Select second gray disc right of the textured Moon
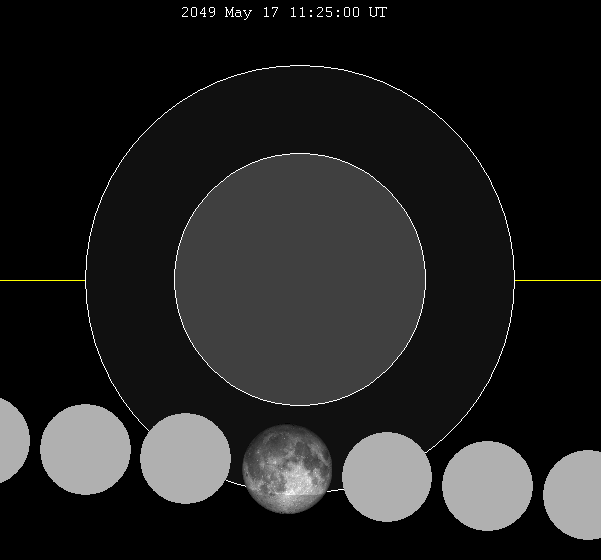 [x=487, y=486]
